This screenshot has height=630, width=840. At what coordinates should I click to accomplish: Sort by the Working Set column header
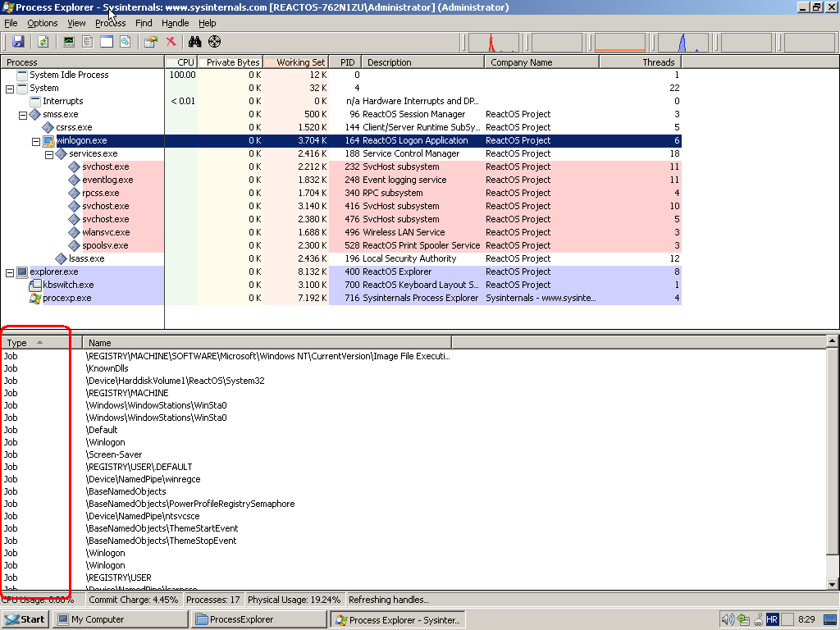(295, 62)
